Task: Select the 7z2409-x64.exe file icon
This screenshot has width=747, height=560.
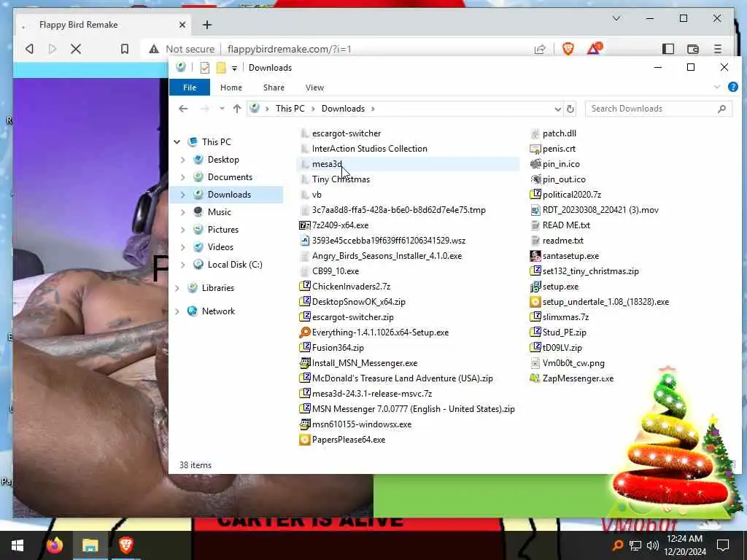Action: 304,225
